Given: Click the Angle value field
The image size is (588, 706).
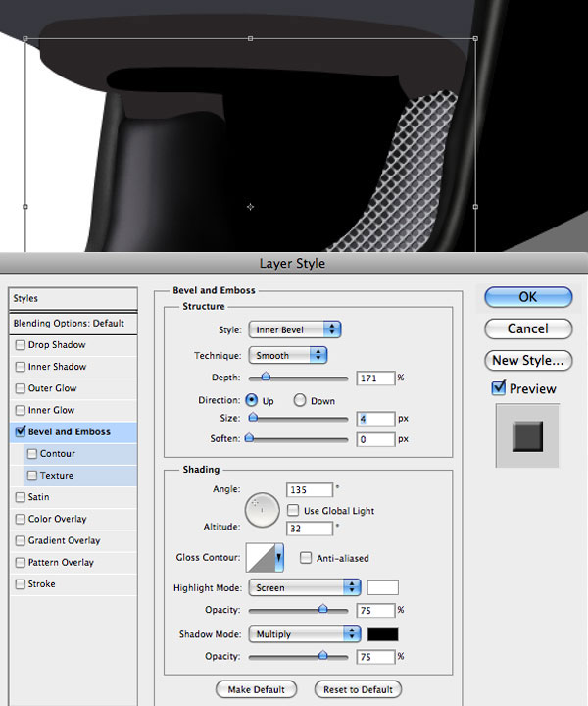Looking at the screenshot, I should coord(310,489).
